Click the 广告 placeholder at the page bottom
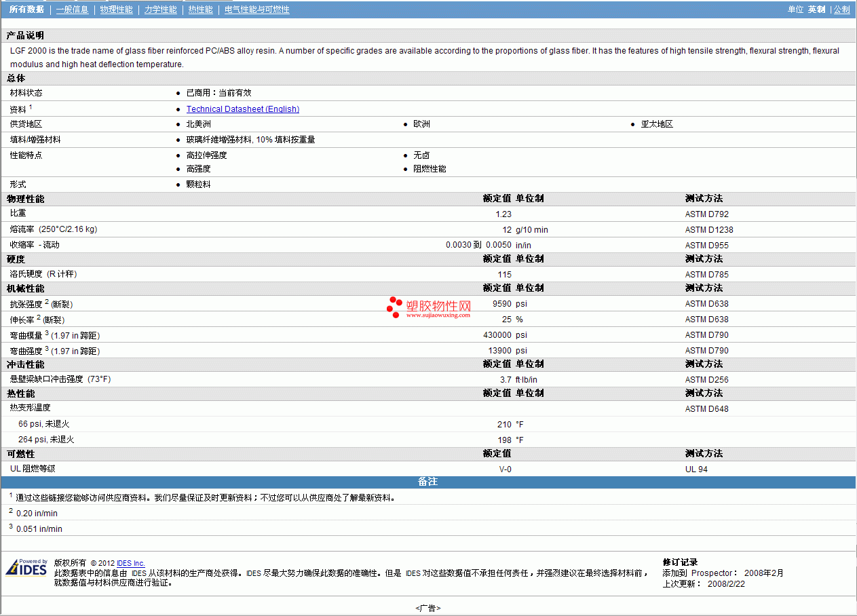Image resolution: width=857 pixels, height=616 pixels. coord(428,609)
